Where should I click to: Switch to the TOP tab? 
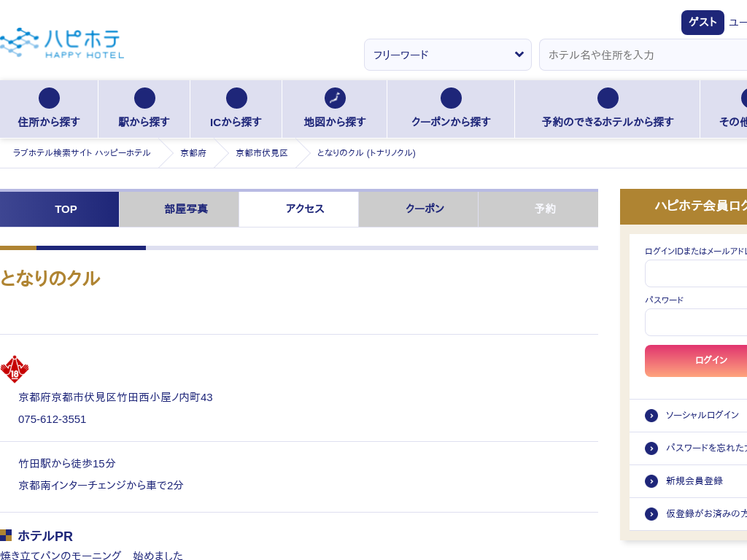pos(59,209)
